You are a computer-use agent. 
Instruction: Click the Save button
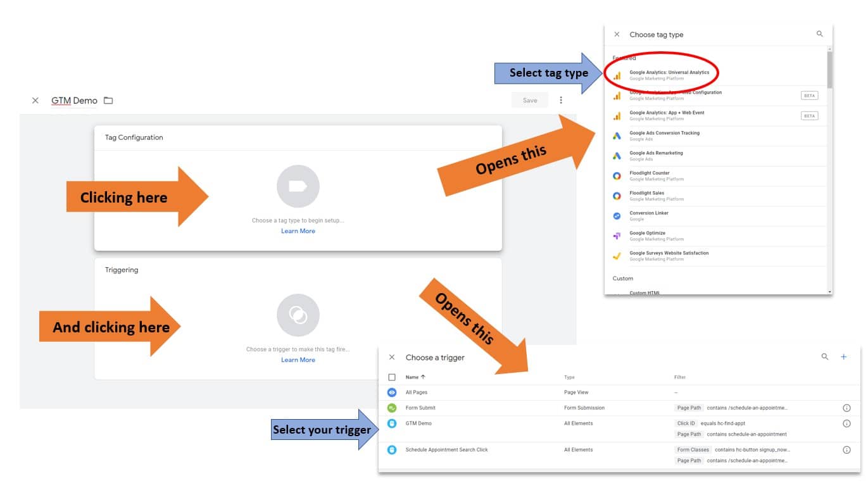pos(530,100)
